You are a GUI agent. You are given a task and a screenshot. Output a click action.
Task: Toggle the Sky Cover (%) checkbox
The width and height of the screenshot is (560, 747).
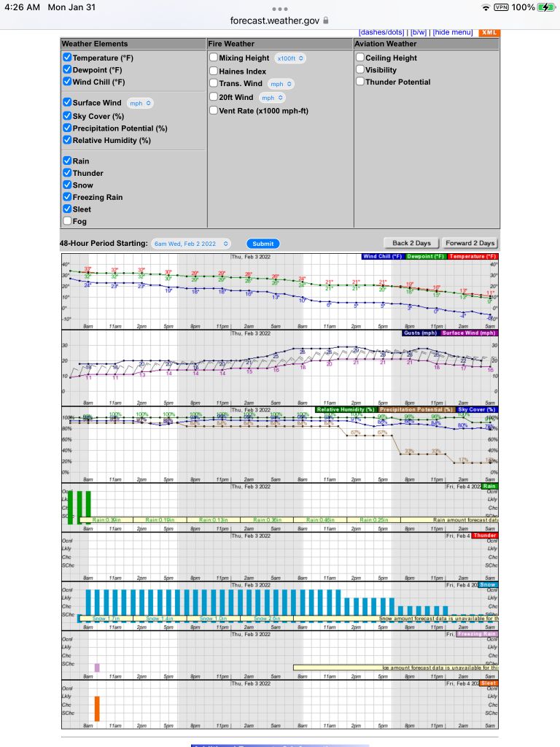67,115
